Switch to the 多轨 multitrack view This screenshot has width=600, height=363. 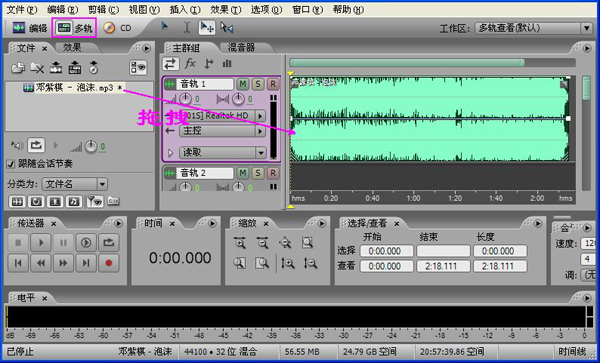point(74,28)
